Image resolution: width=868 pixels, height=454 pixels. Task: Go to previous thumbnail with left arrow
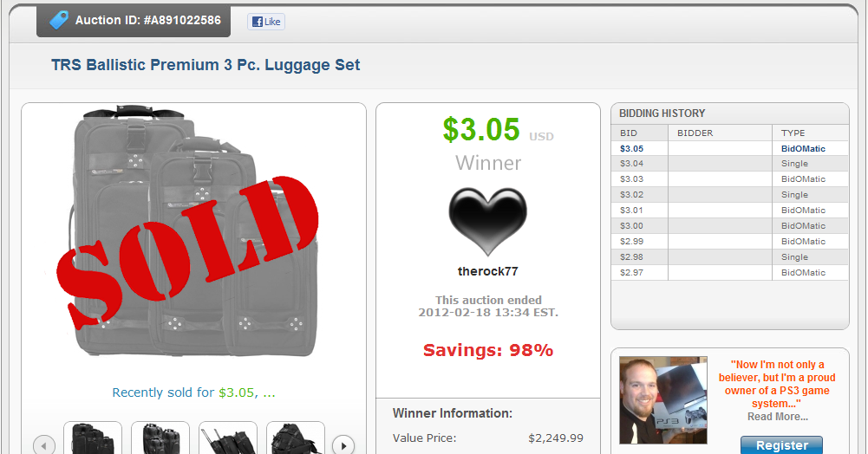coord(43,445)
